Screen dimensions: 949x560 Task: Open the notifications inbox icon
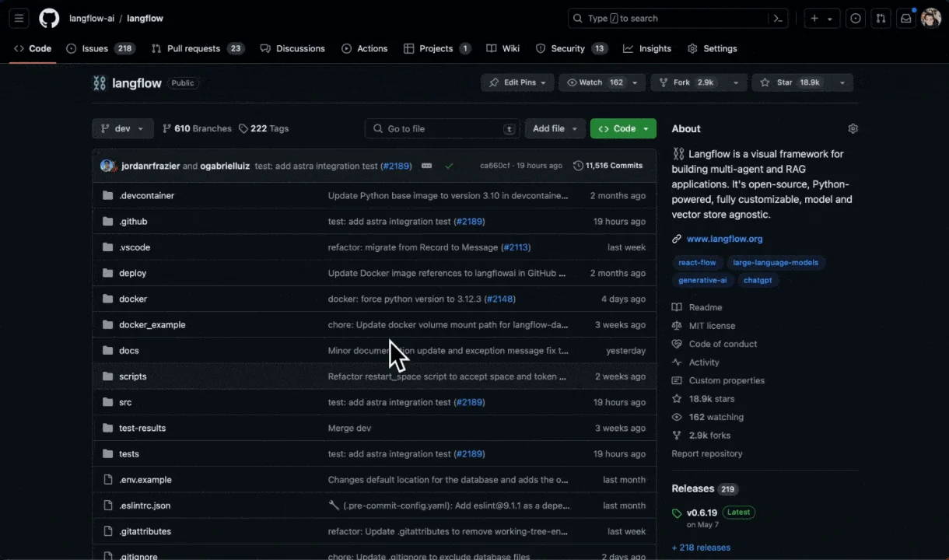[x=905, y=18]
